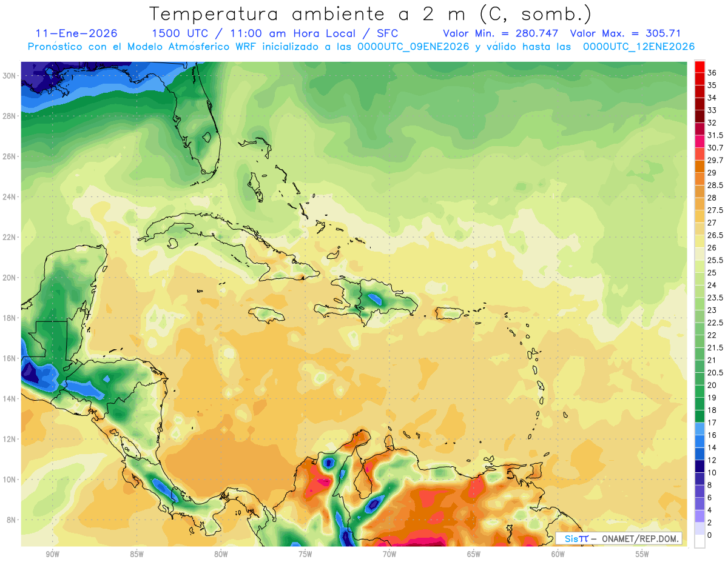Click the legend value '23.5'
Viewport: 728px width, 562px height.
tap(715, 298)
